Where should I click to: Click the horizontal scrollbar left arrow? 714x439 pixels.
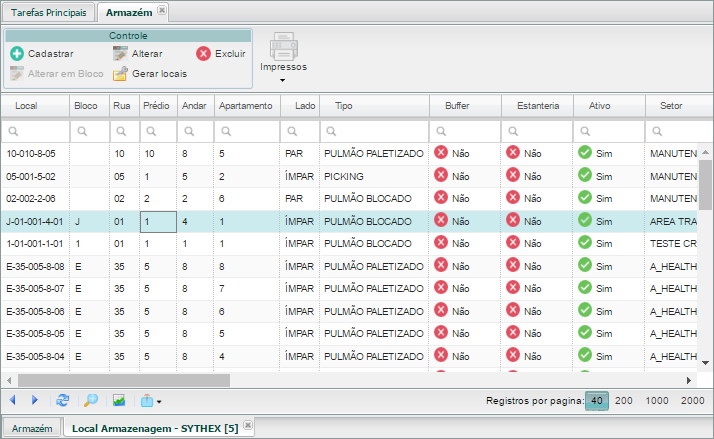[9, 380]
